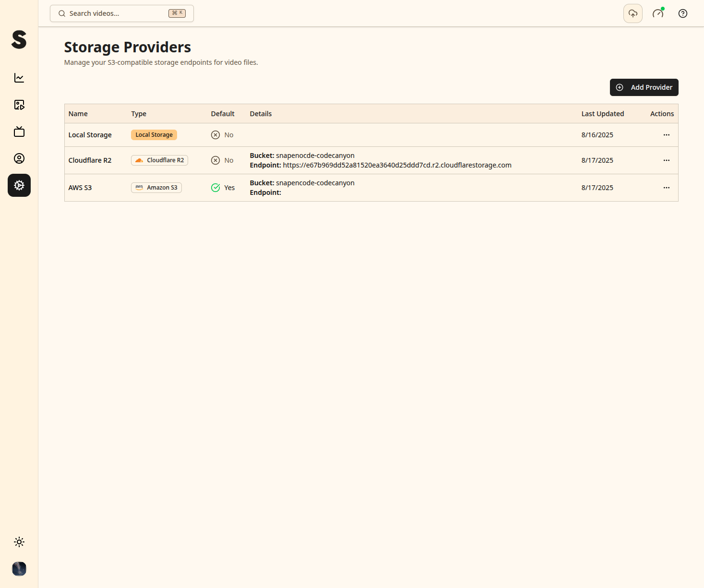This screenshot has width=704, height=588.
Task: Open the speed gauge status icon
Action: [658, 13]
